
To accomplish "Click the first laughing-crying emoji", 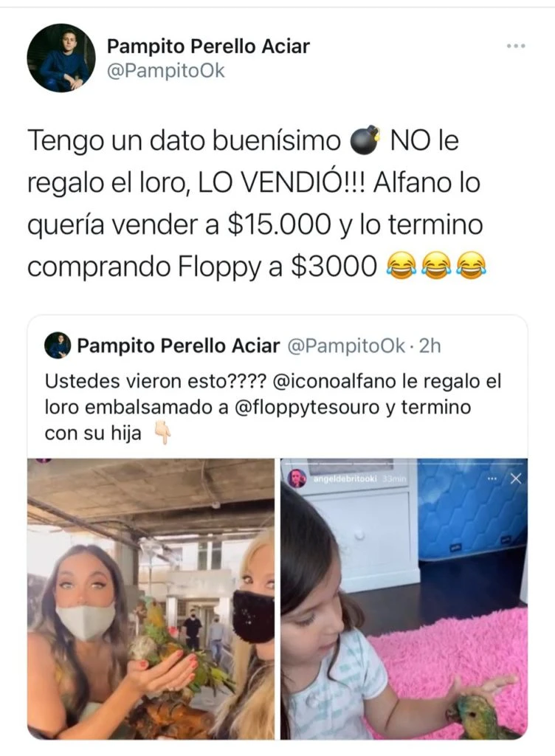I will coord(401,266).
